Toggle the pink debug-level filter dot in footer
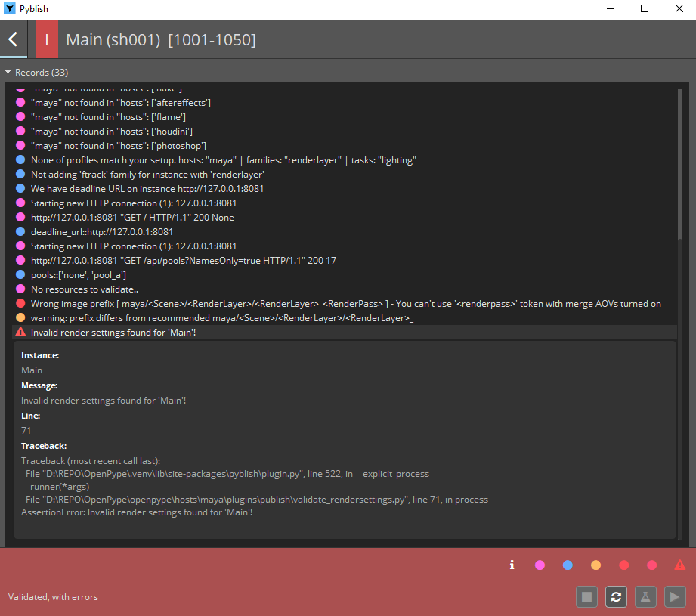This screenshot has width=696, height=616. click(x=540, y=565)
